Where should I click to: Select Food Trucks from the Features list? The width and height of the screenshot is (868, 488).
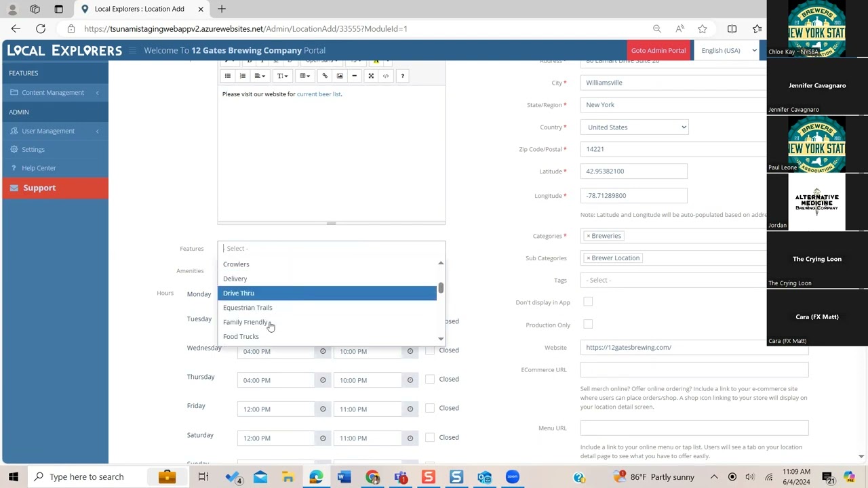click(328, 336)
